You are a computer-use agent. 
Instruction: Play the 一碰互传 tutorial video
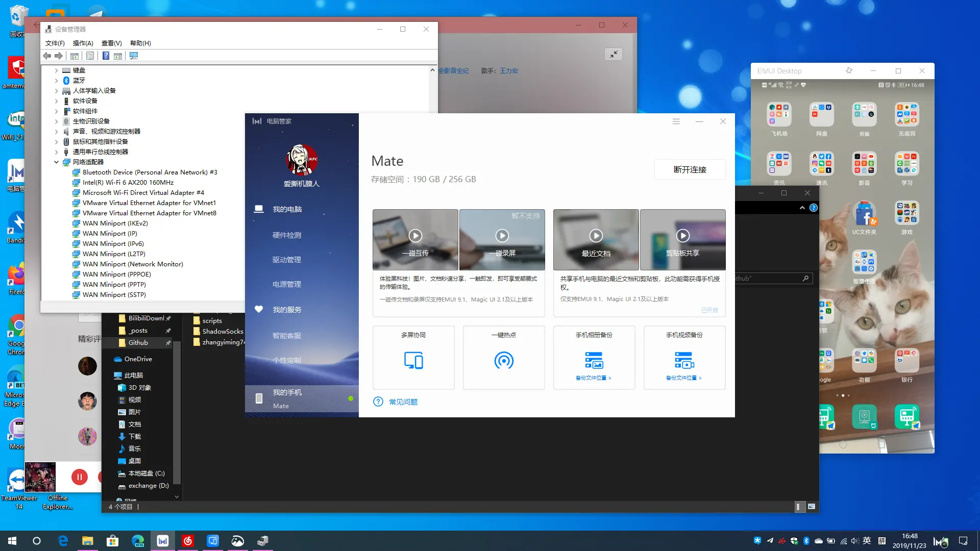(x=415, y=236)
